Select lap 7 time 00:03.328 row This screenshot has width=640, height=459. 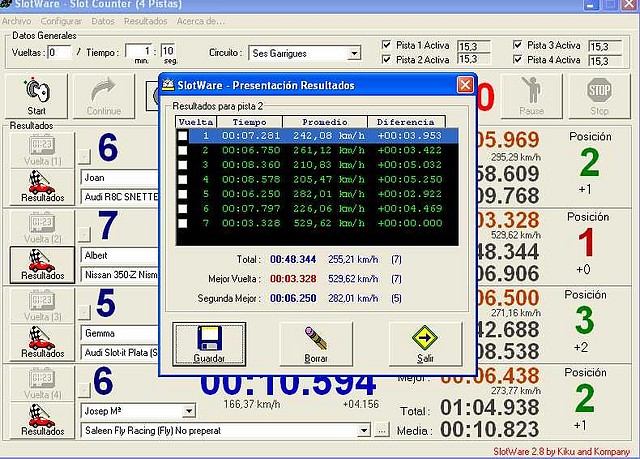tap(317, 223)
